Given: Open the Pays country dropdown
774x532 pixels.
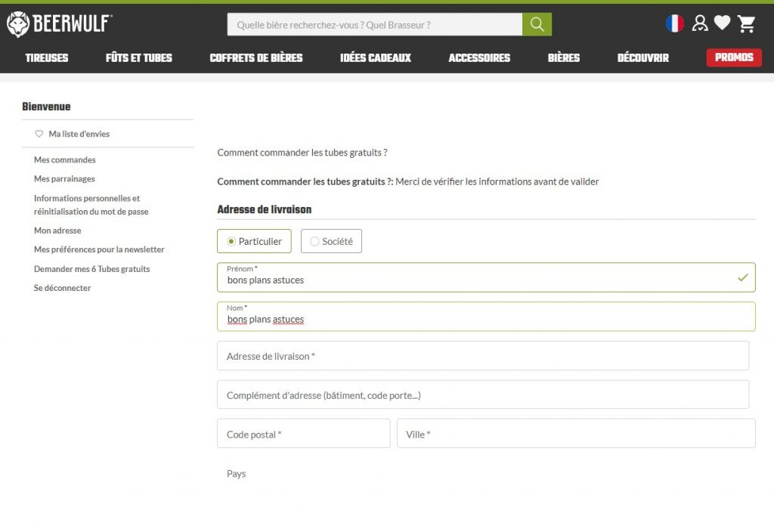Looking at the screenshot, I should [x=484, y=474].
